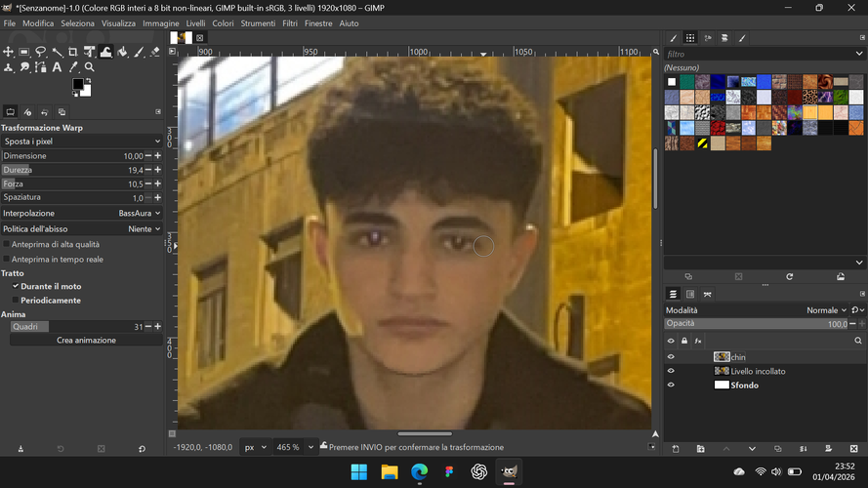Click the Crea animazione button
This screenshot has height=488, width=868.
click(86, 341)
